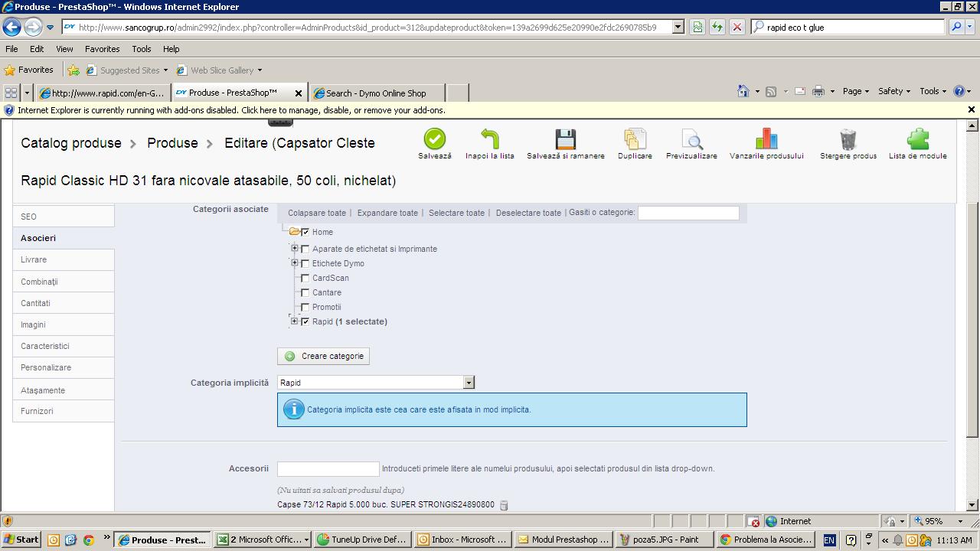980x551 pixels.
Task: Expand the Etichete Dymo tree node
Action: click(x=294, y=262)
